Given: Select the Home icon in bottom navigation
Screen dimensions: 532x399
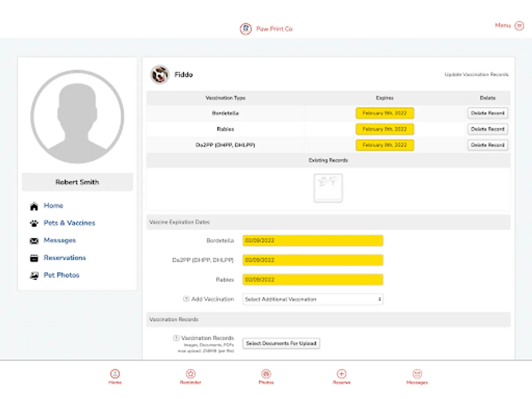Looking at the screenshot, I should pos(115,374).
